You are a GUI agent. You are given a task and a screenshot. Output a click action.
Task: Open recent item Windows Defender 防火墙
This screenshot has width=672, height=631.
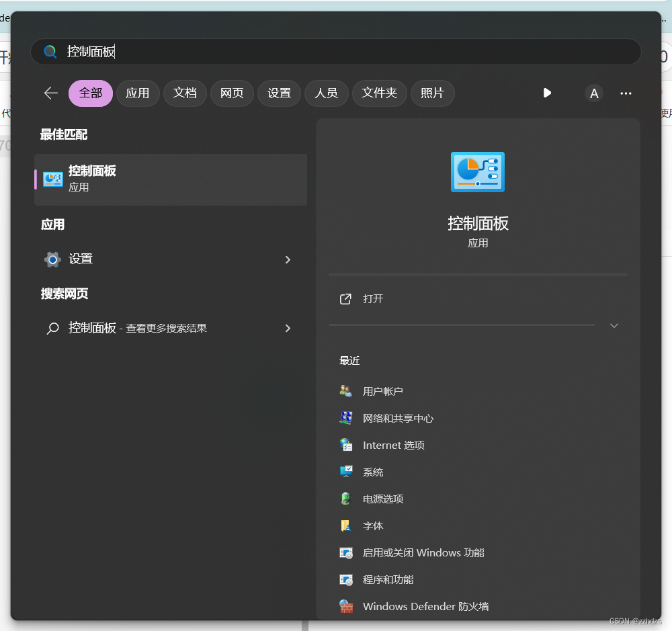tap(425, 607)
